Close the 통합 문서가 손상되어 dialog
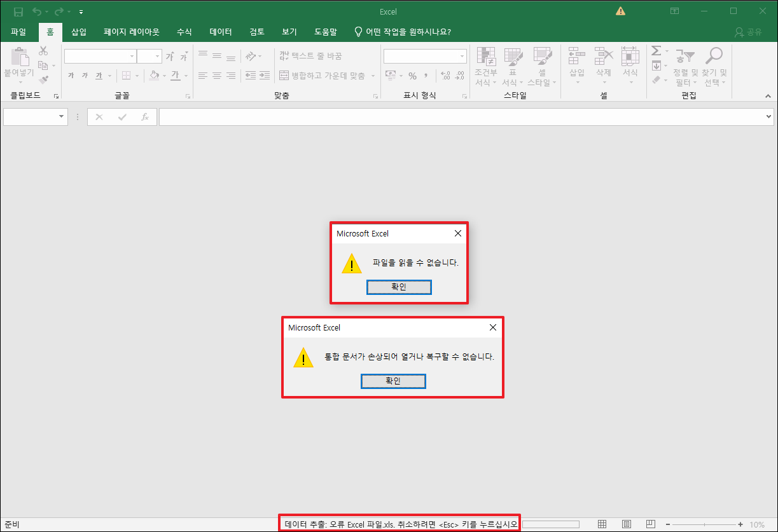 tap(492, 327)
